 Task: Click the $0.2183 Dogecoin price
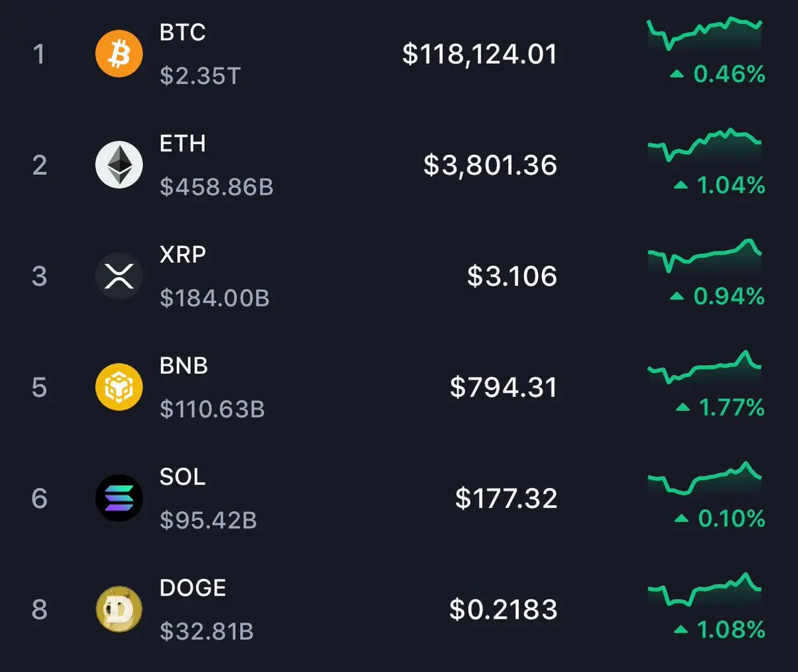pyautogui.click(x=503, y=610)
